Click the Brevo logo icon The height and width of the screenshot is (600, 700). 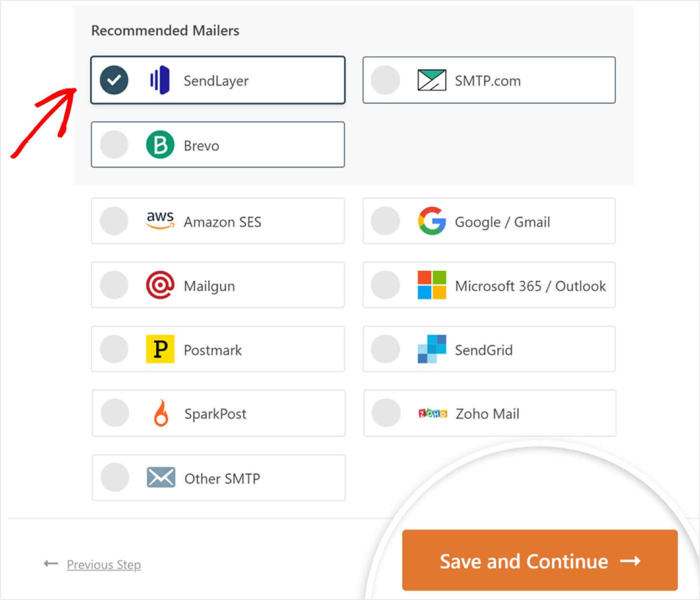(x=159, y=145)
